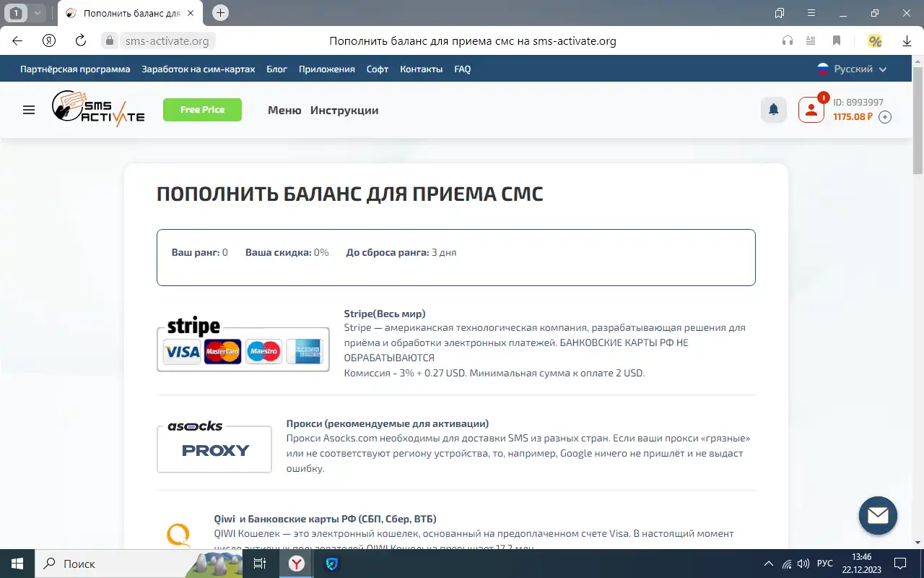
Task: Show hidden system tray icons
Action: click(x=769, y=564)
